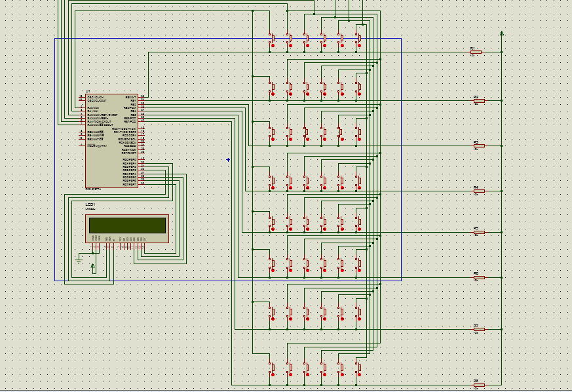Viewport: 572px width, 392px height.
Task: Select the U1 microcontroller chip
Action: click(111, 141)
